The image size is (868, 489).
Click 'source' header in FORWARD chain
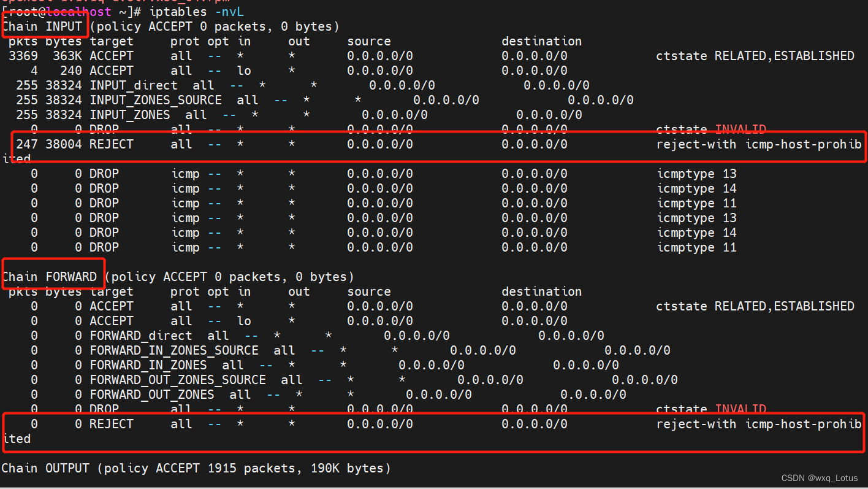click(x=369, y=291)
